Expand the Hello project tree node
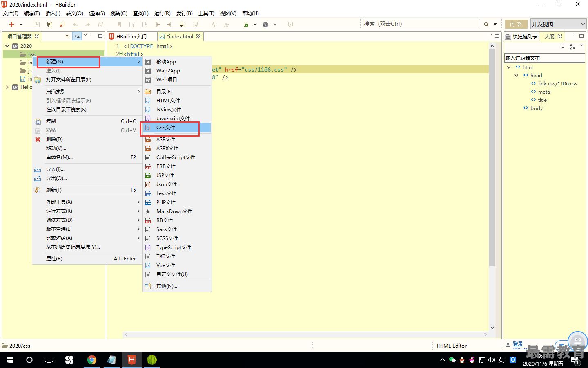 [7, 87]
